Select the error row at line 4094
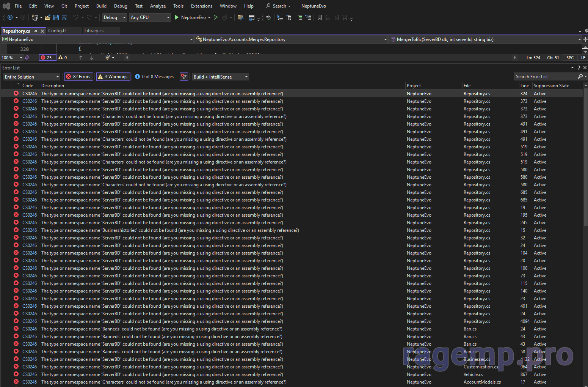588x387 pixels. tap(291, 321)
